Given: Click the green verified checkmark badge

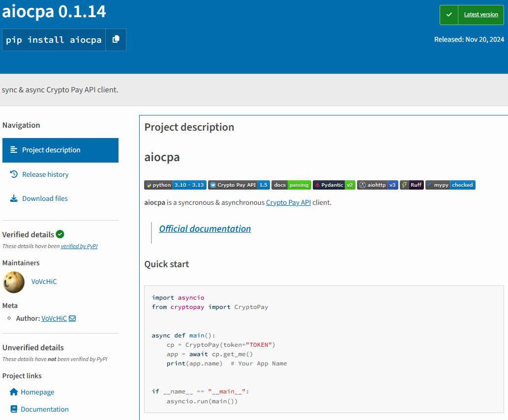Looking at the screenshot, I should coord(60,234).
